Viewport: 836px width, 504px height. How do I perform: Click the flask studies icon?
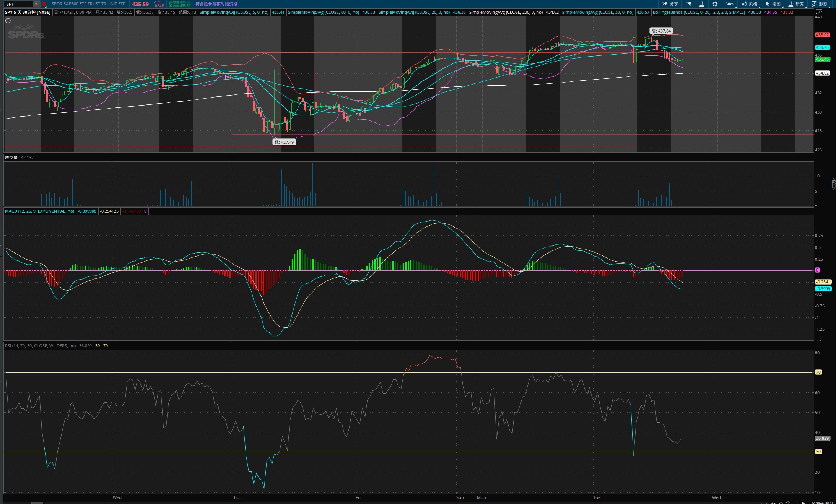tap(702, 4)
